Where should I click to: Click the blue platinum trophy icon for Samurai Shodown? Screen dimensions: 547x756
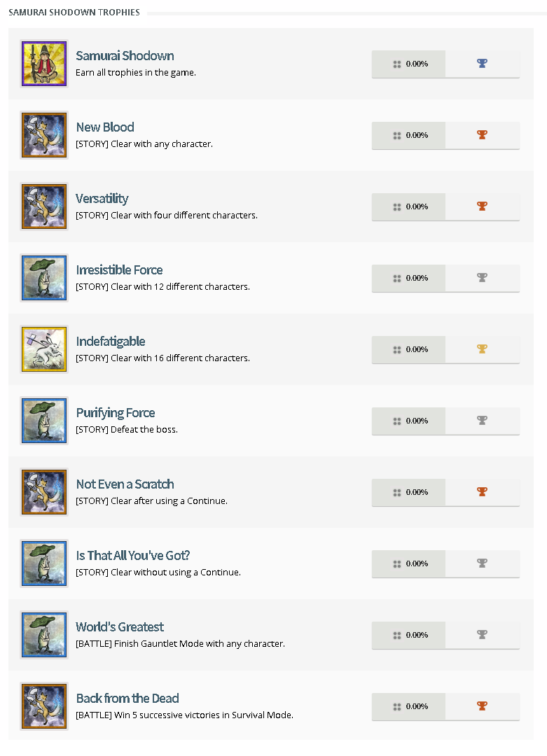tap(482, 64)
